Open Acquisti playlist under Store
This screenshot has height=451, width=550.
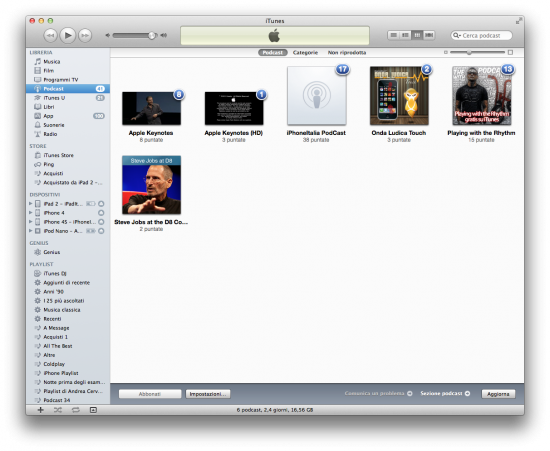68,173
